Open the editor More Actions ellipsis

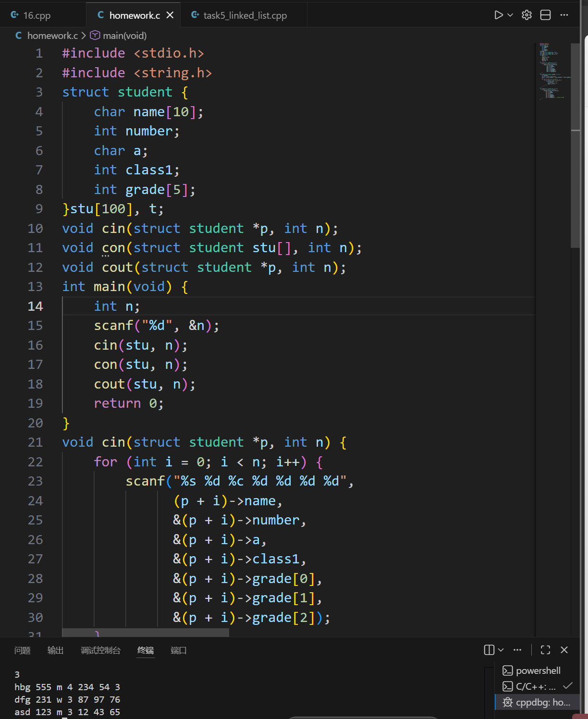click(564, 15)
